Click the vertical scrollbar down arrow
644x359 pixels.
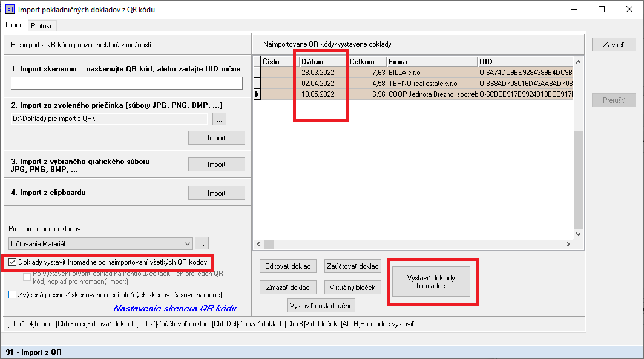(578, 234)
